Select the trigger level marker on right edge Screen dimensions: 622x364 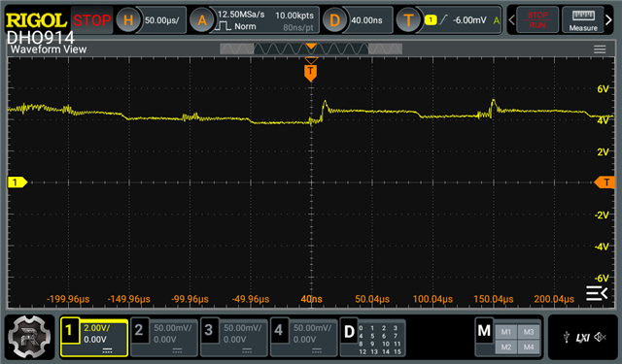[x=605, y=182]
